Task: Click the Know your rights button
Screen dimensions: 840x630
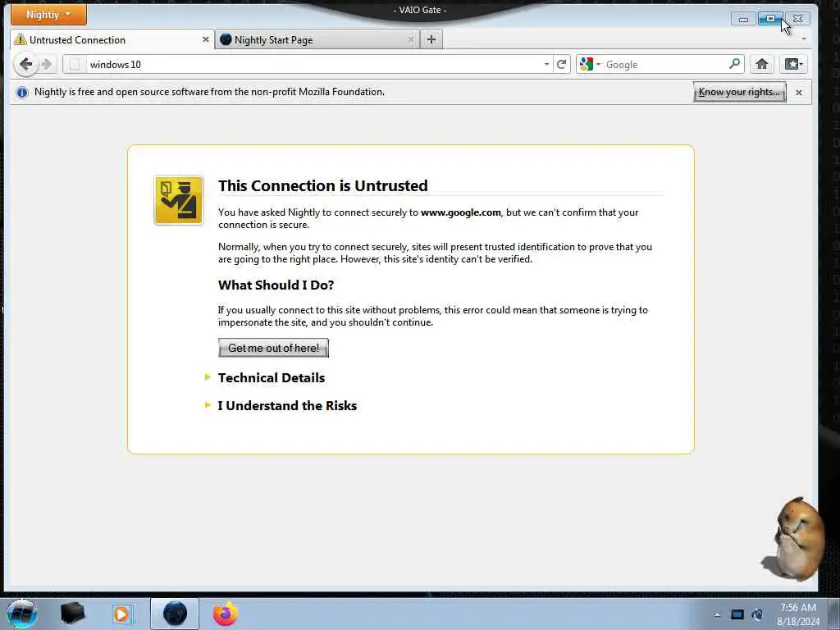Action: [739, 92]
